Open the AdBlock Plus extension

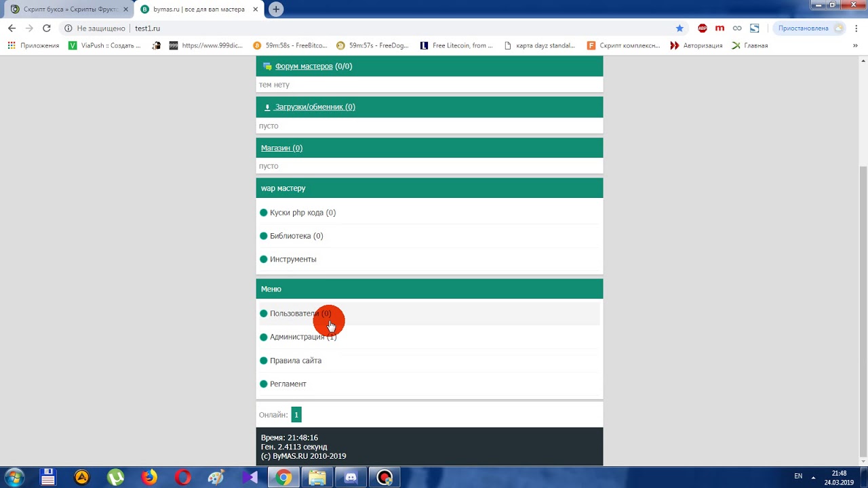point(703,28)
